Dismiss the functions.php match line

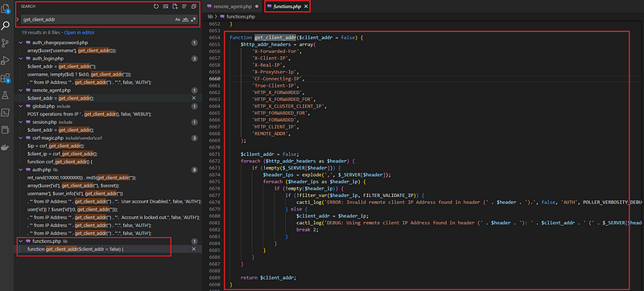point(194,249)
